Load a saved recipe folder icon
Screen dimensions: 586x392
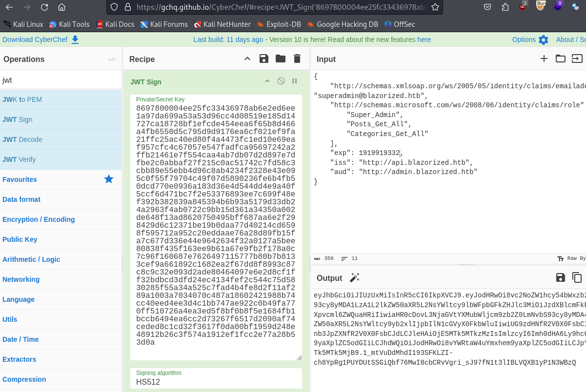pos(281,59)
